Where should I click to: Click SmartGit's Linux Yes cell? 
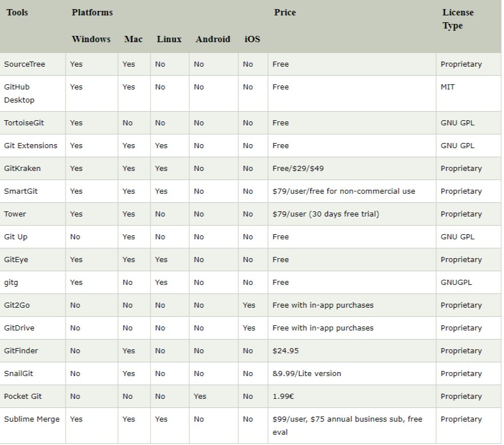point(161,191)
